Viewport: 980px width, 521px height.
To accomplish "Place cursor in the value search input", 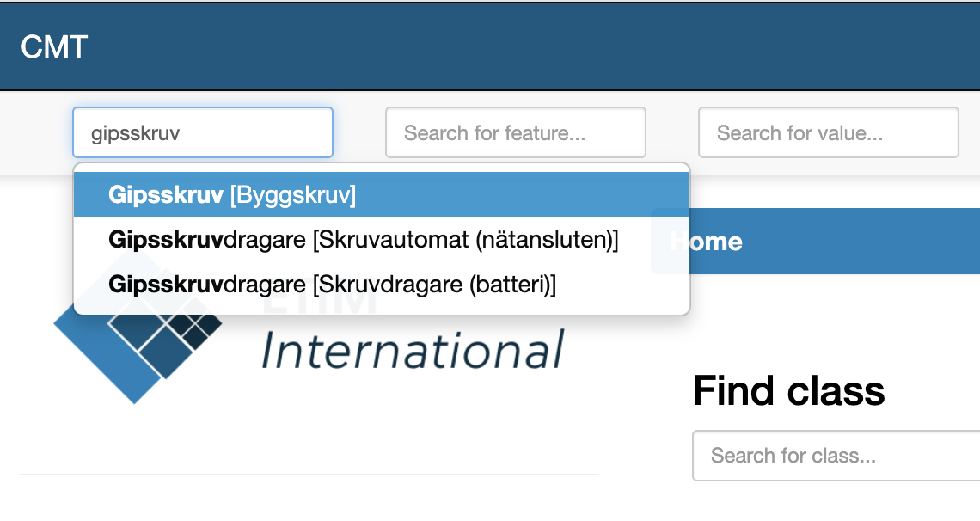I will point(828,132).
